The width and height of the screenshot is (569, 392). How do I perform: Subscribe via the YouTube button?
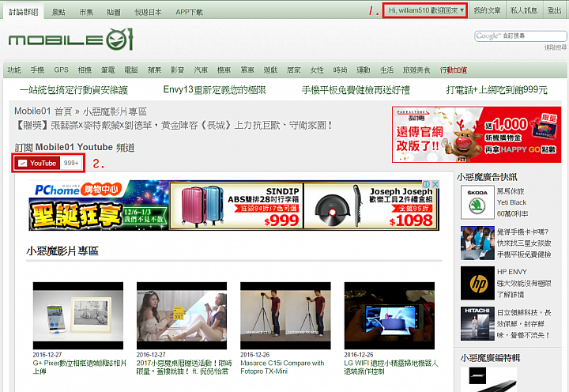tap(37, 164)
